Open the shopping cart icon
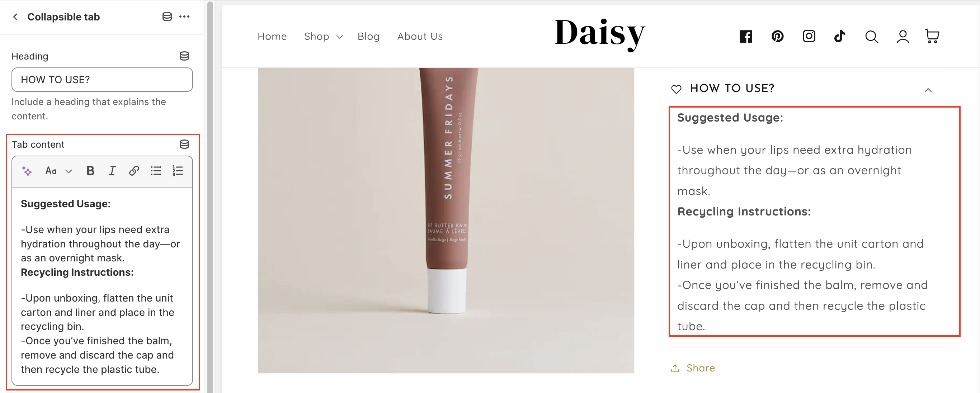The width and height of the screenshot is (980, 393). pos(932,37)
